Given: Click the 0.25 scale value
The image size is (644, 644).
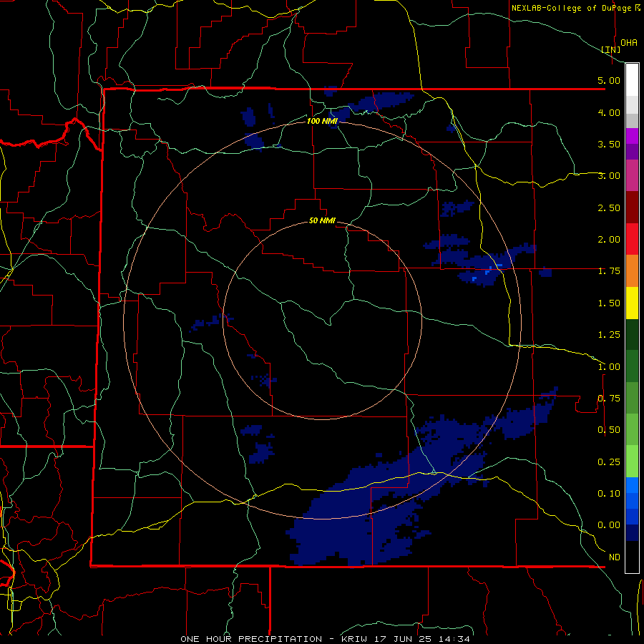Looking at the screenshot, I should point(609,462).
